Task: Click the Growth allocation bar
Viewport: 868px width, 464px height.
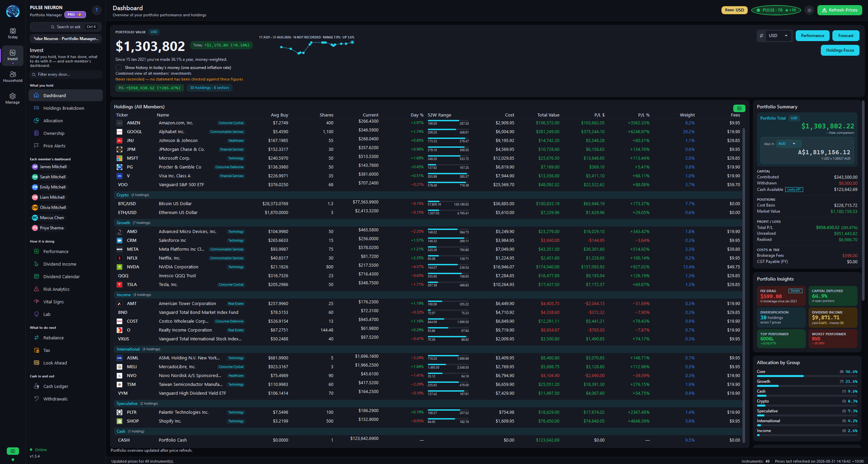Action: [807, 386]
